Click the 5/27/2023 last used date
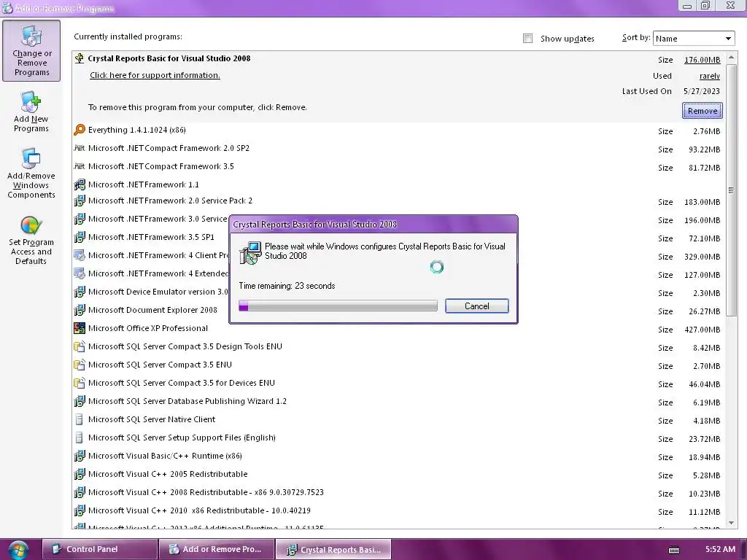Viewport: 747px width, 560px height. (x=701, y=91)
